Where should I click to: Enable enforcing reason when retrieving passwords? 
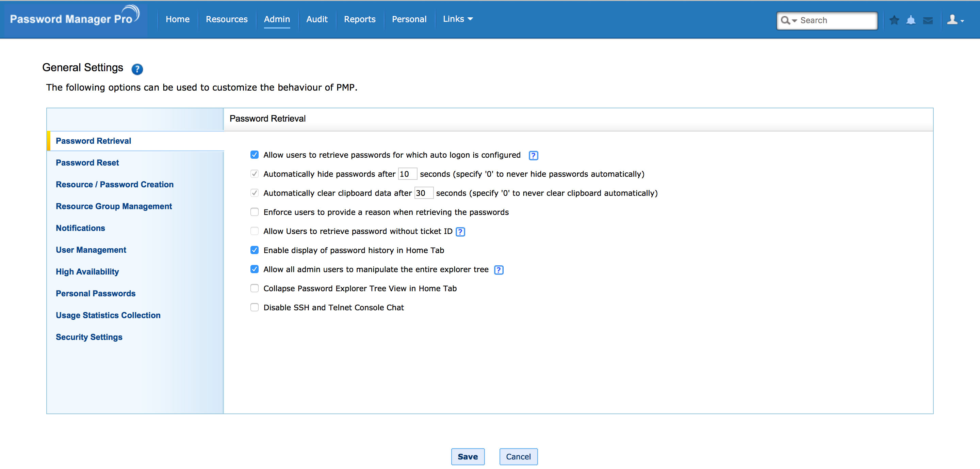tap(255, 212)
